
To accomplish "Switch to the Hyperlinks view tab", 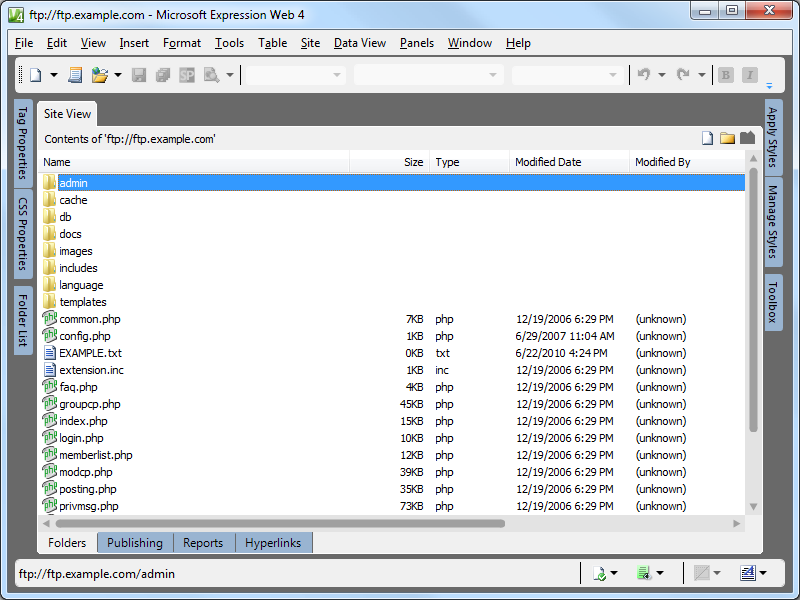I will (x=273, y=542).
